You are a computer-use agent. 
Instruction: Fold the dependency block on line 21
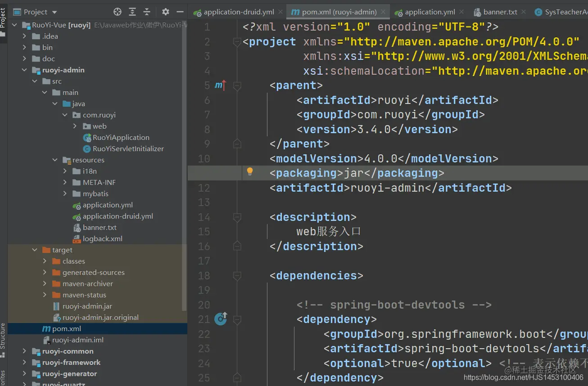tap(237, 320)
